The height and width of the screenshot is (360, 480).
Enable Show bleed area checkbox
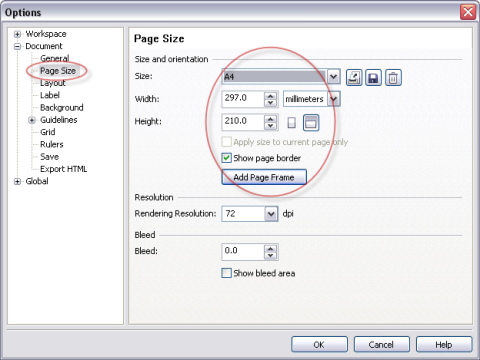click(227, 273)
